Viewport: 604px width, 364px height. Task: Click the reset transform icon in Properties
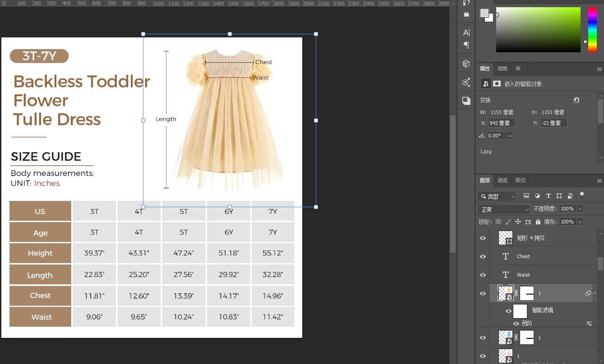click(x=576, y=100)
